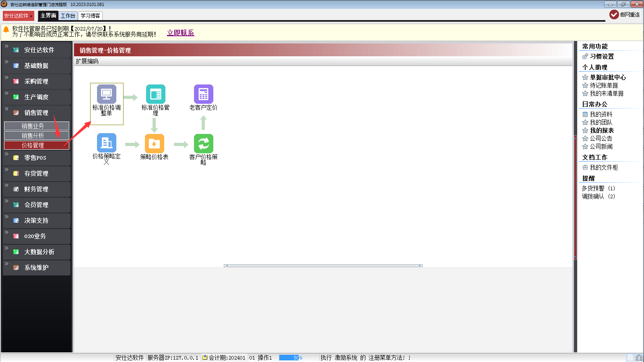The height and width of the screenshot is (362, 644).
Task: Click the 采购管理 sidebar icon
Action: point(16,81)
